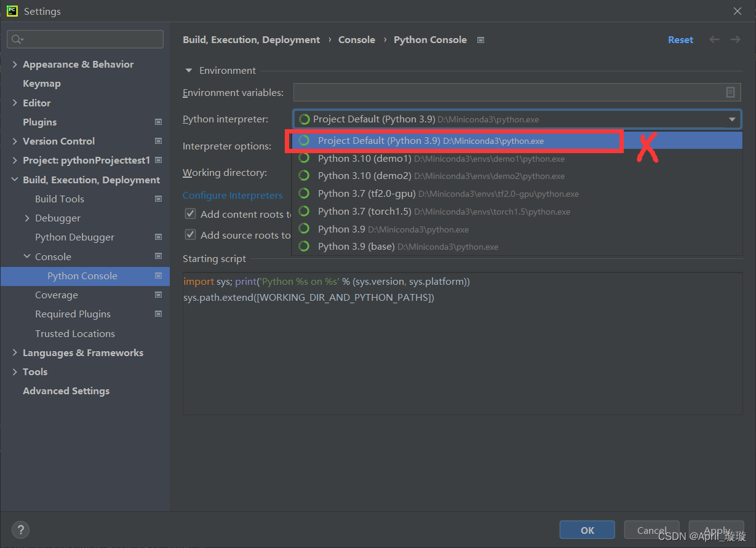
Task: Collapse the Environment section
Action: click(x=189, y=70)
